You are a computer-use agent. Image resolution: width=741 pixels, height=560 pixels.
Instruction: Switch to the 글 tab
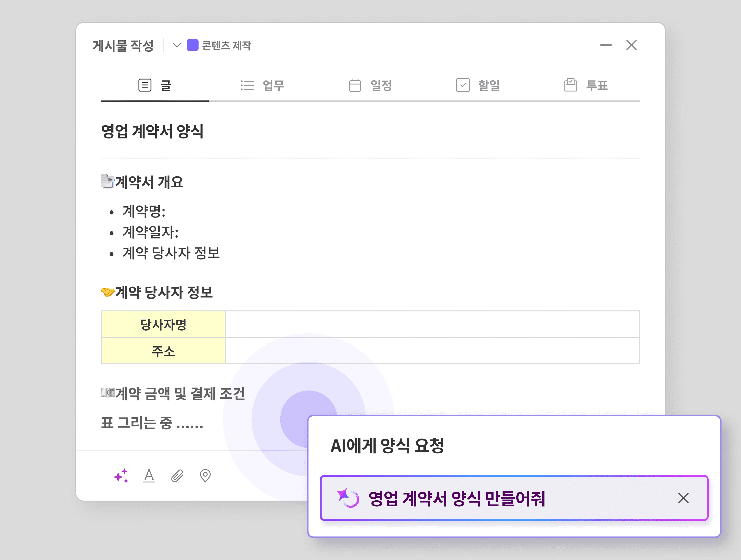(155, 86)
